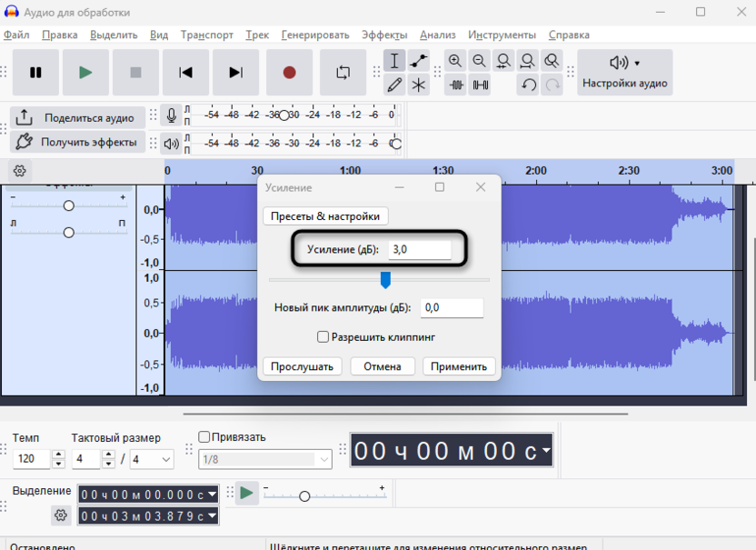756x550 pixels.
Task: Open the Транспорт menu
Action: tap(206, 35)
